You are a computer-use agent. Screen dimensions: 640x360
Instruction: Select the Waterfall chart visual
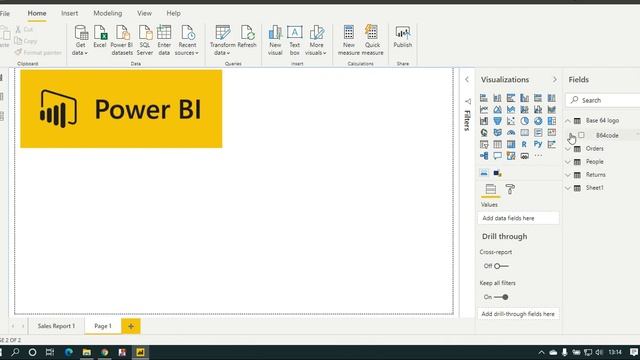click(x=484, y=121)
